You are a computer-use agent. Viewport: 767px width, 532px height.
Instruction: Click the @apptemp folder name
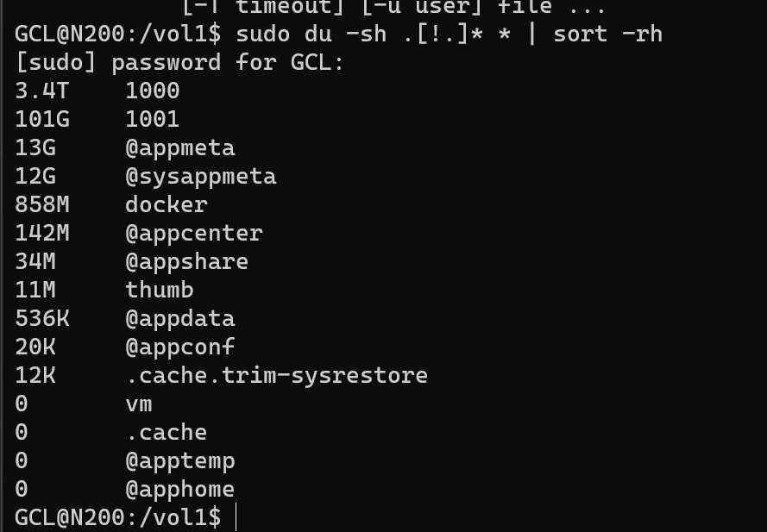click(179, 461)
